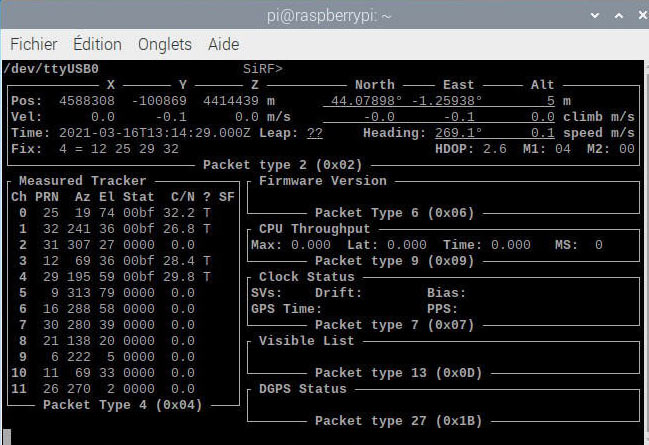Click the channel 5 azimuth 313
The height and width of the screenshot is (445, 649).
(x=79, y=293)
